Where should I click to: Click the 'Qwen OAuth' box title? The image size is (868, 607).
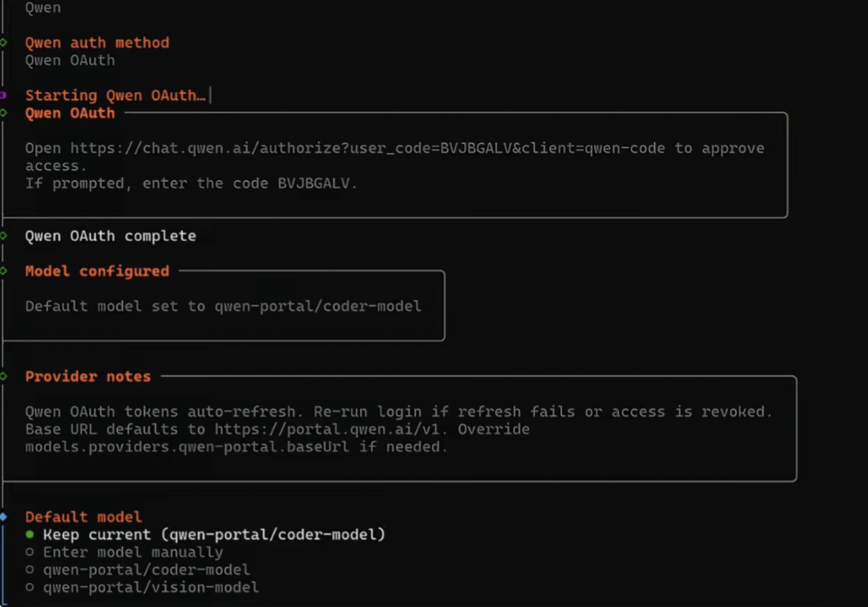(70, 113)
